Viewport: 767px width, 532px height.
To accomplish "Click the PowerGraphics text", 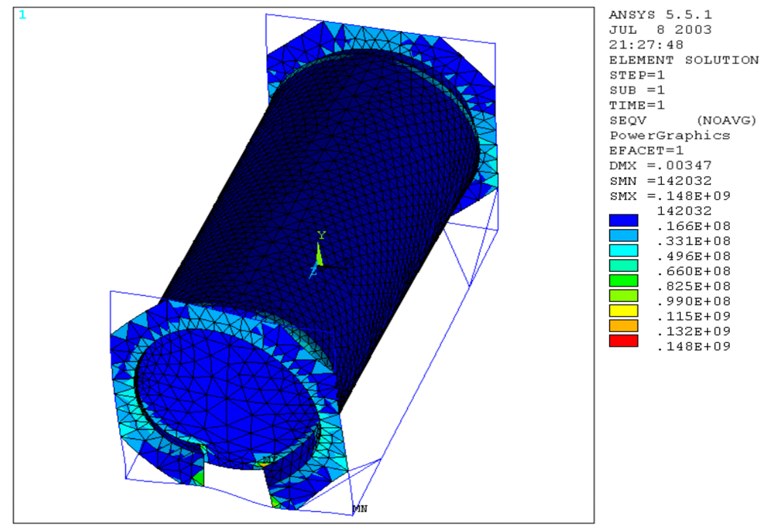I will pos(669,135).
